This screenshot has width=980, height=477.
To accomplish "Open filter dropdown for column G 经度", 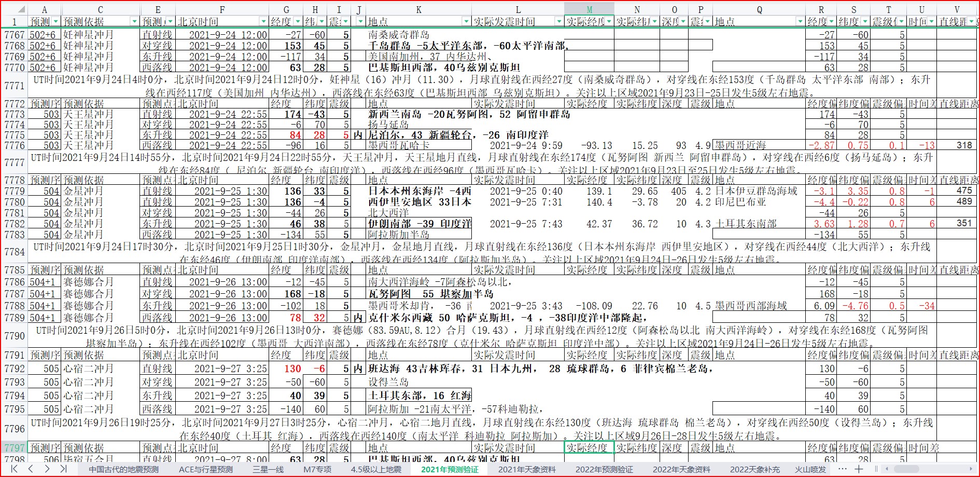I will [x=298, y=21].
